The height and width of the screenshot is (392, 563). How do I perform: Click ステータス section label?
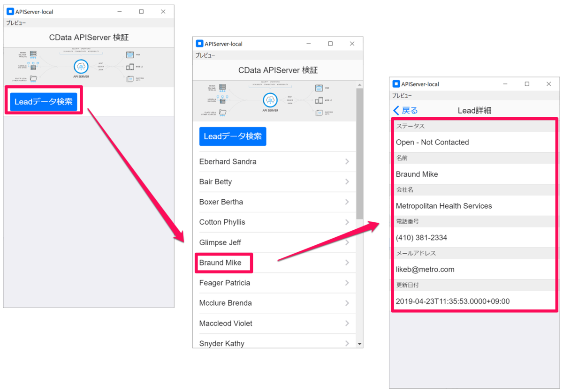[x=411, y=126]
